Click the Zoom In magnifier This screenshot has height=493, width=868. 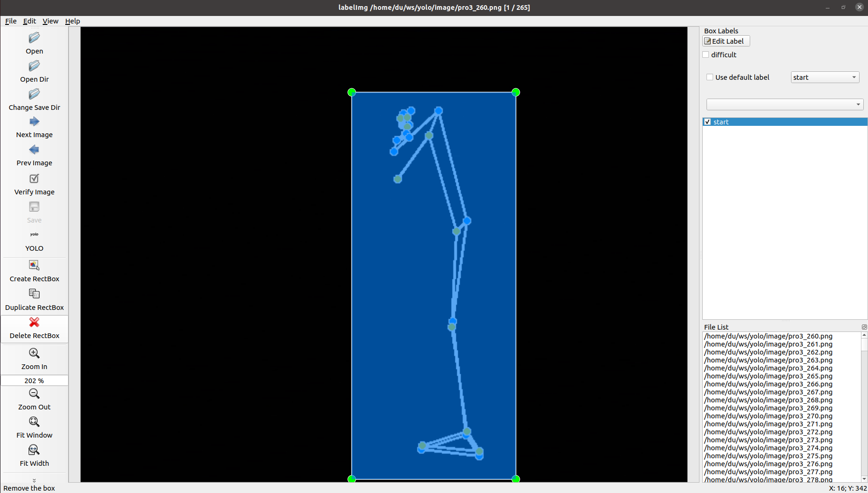(x=34, y=354)
